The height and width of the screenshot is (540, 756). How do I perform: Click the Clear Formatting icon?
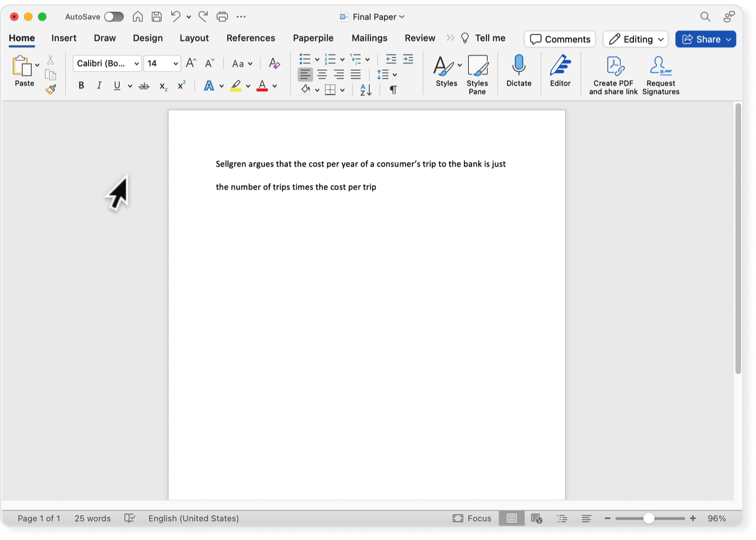click(274, 64)
